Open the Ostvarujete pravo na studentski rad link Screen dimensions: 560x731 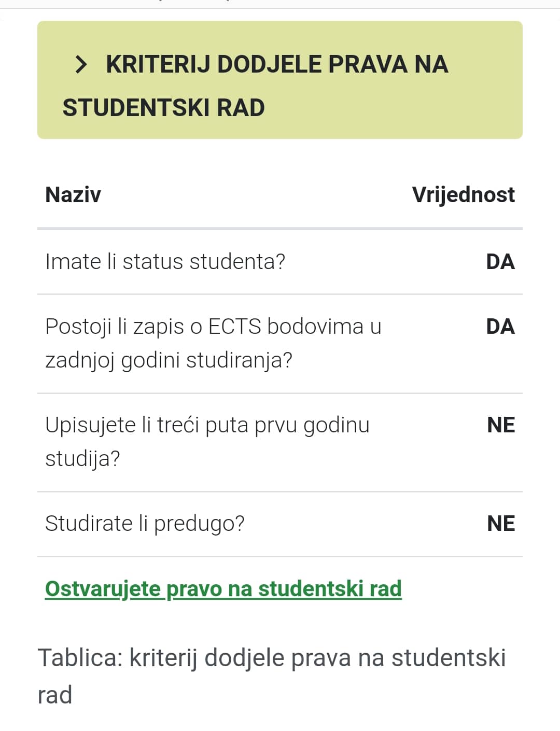pos(223,589)
